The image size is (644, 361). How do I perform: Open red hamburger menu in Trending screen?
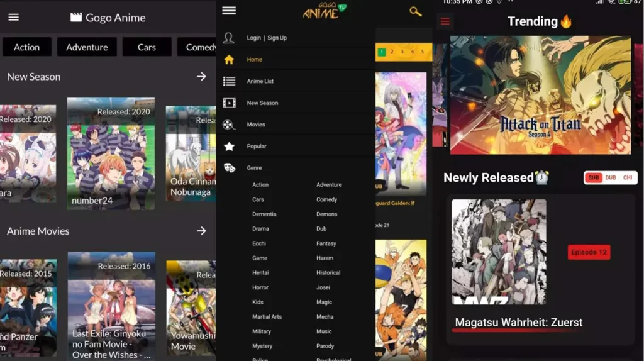(x=445, y=21)
